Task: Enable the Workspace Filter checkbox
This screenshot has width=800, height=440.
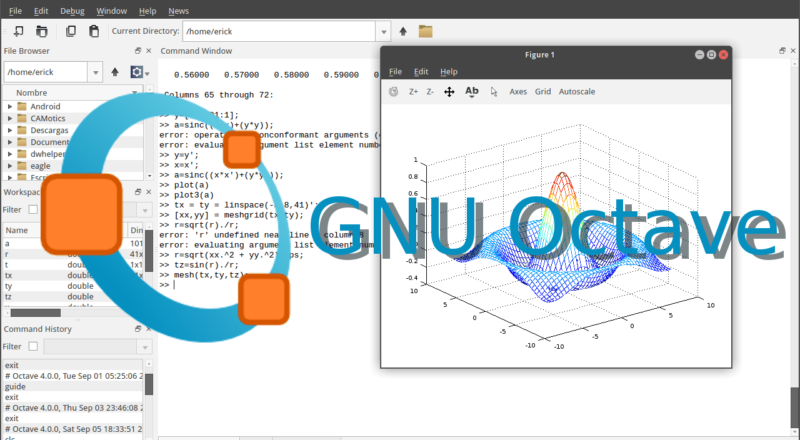Action: coord(33,209)
